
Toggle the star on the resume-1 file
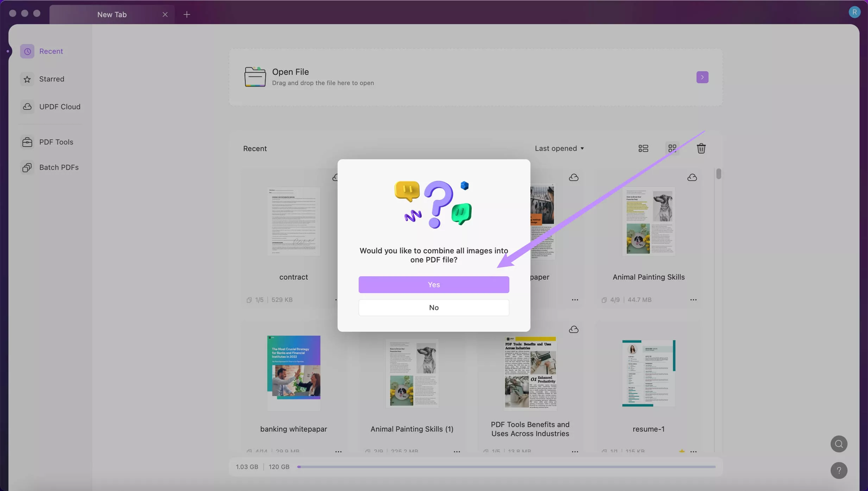682,451
